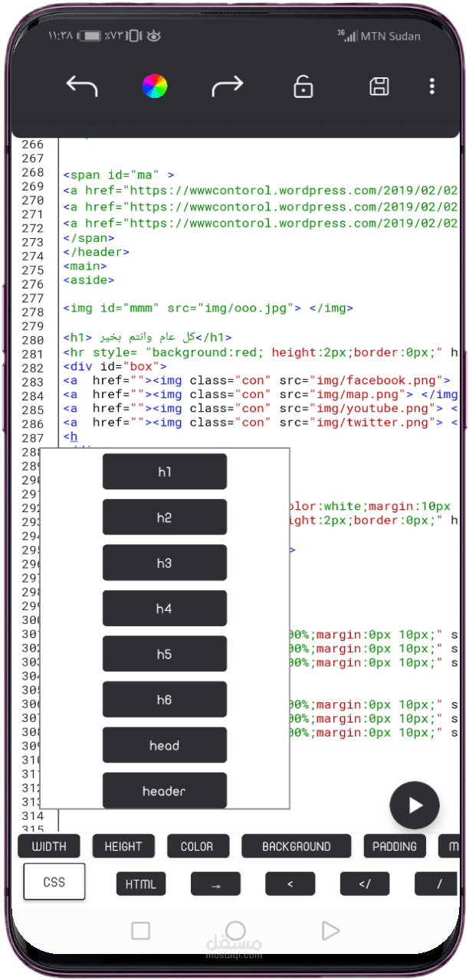Switch to the CSS tab

pos(54,881)
